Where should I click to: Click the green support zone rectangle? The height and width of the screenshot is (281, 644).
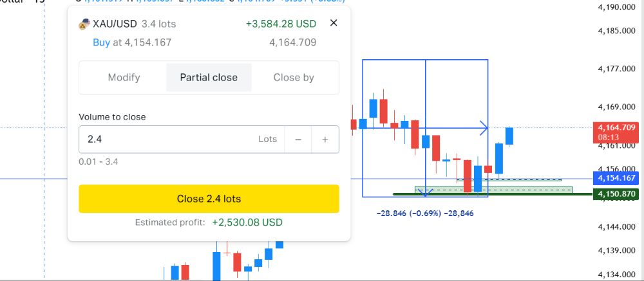tap(493, 190)
